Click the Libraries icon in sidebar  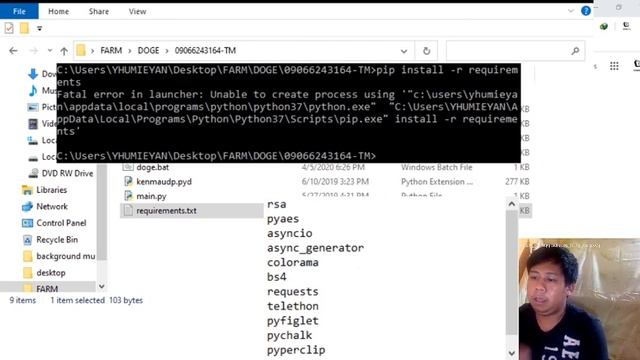[27, 190]
